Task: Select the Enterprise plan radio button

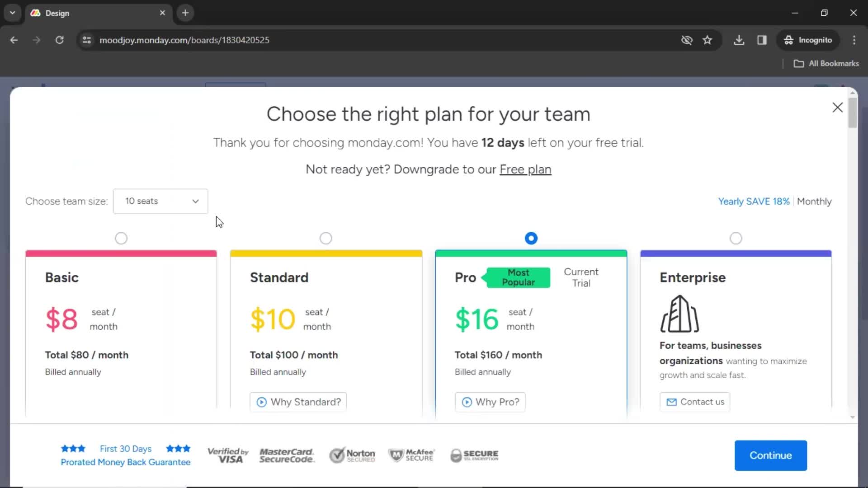Action: (x=736, y=238)
